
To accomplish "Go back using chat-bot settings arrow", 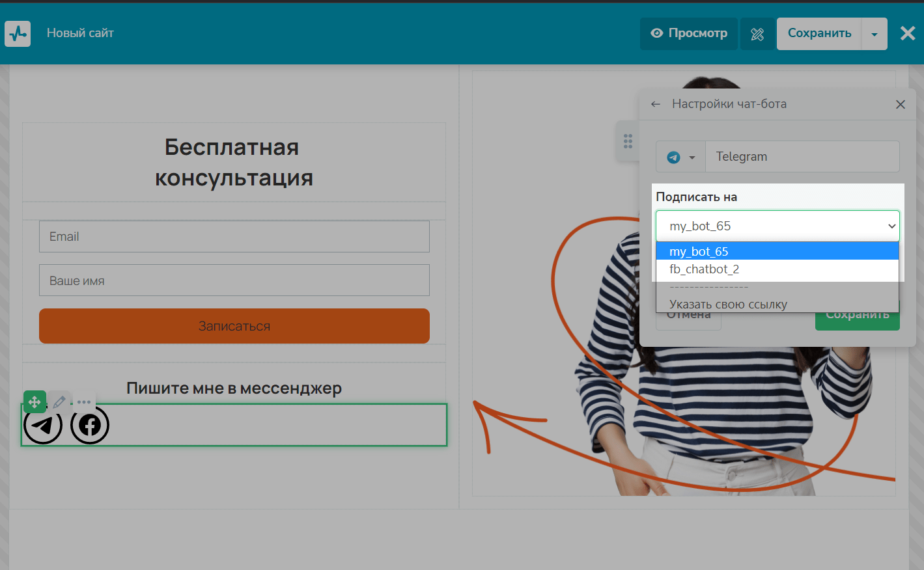I will click(x=656, y=104).
